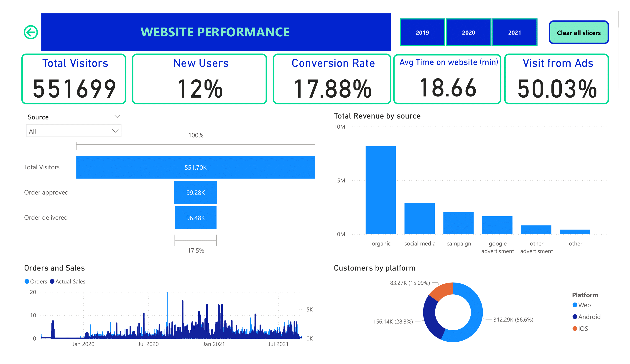The width and height of the screenshot is (630, 364).
Task: Select the organic revenue bar
Action: (380, 190)
